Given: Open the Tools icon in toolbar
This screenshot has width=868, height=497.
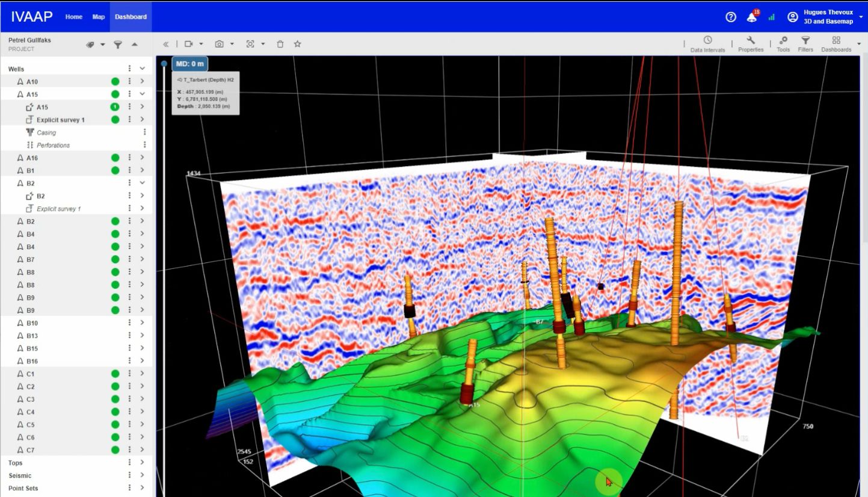Looking at the screenshot, I should (783, 40).
